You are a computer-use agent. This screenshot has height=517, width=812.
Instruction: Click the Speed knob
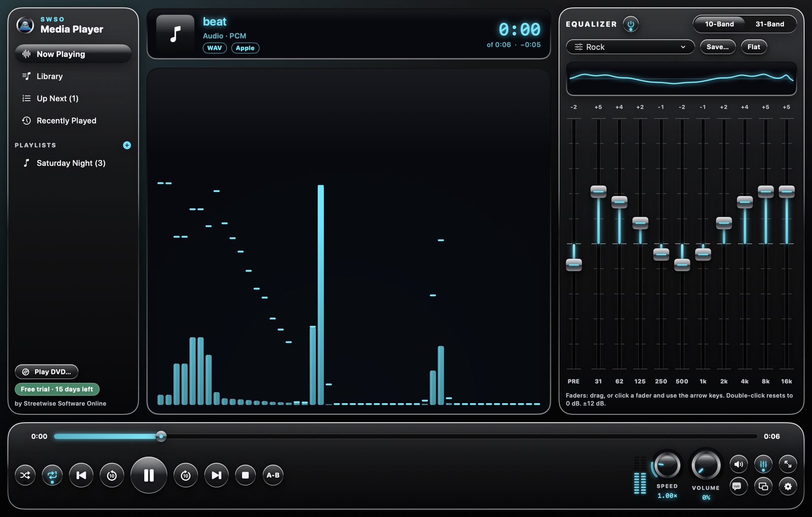667,465
